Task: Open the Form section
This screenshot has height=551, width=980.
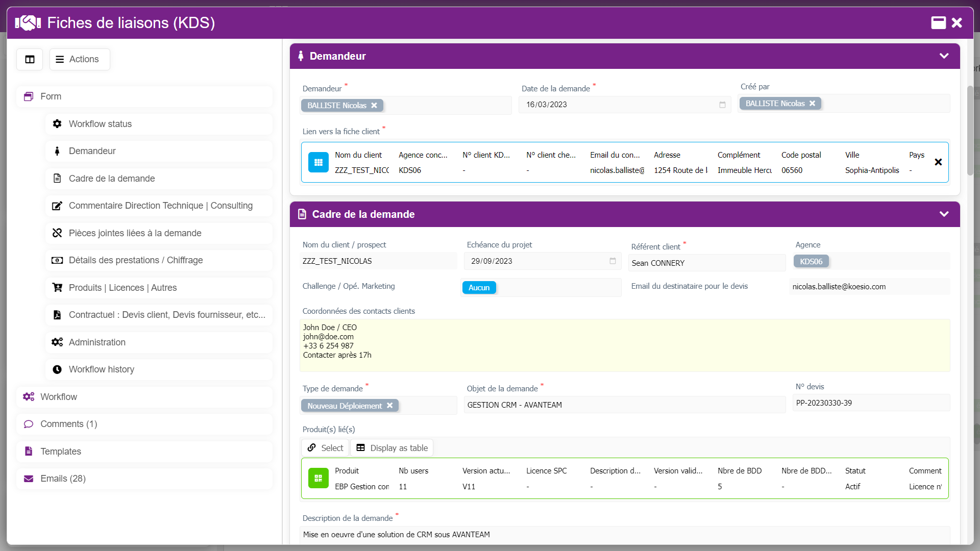Action: (144, 96)
